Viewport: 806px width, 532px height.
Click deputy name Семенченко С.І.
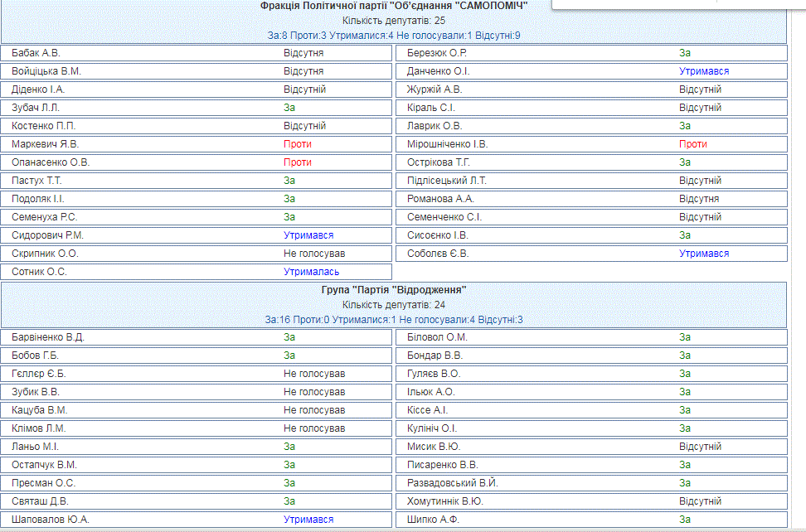(444, 217)
